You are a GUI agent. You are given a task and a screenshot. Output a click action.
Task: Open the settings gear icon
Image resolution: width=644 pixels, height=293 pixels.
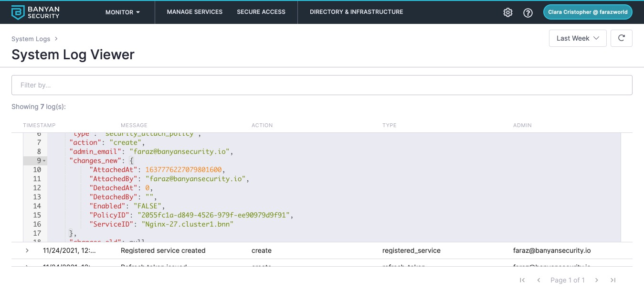[x=508, y=12]
